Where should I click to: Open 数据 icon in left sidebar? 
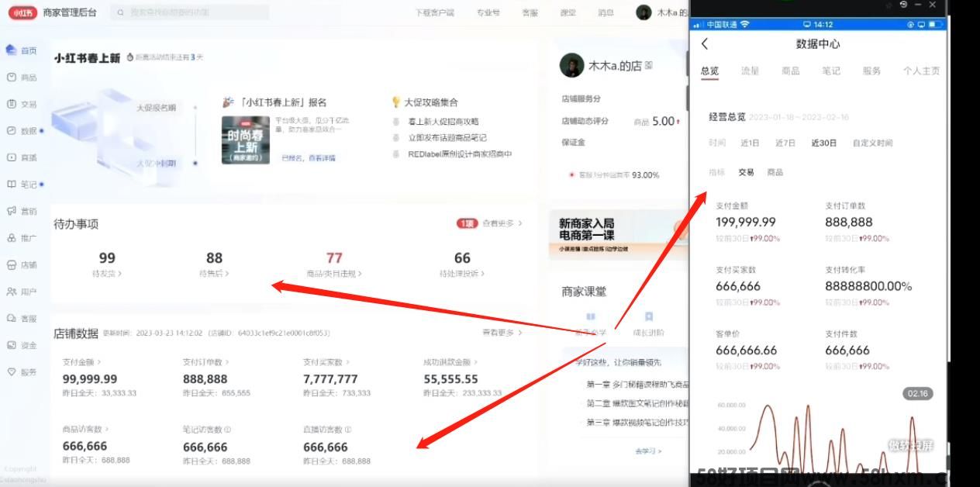coord(11,131)
